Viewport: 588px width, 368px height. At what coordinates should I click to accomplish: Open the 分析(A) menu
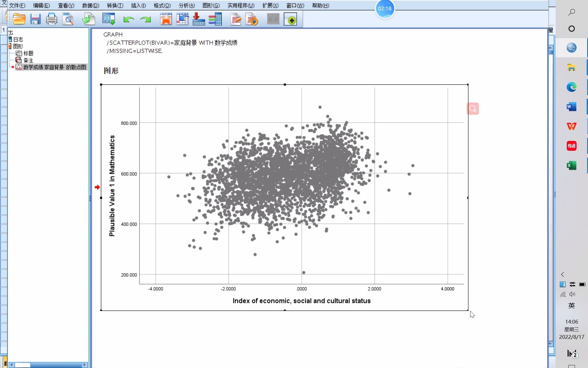[187, 5]
